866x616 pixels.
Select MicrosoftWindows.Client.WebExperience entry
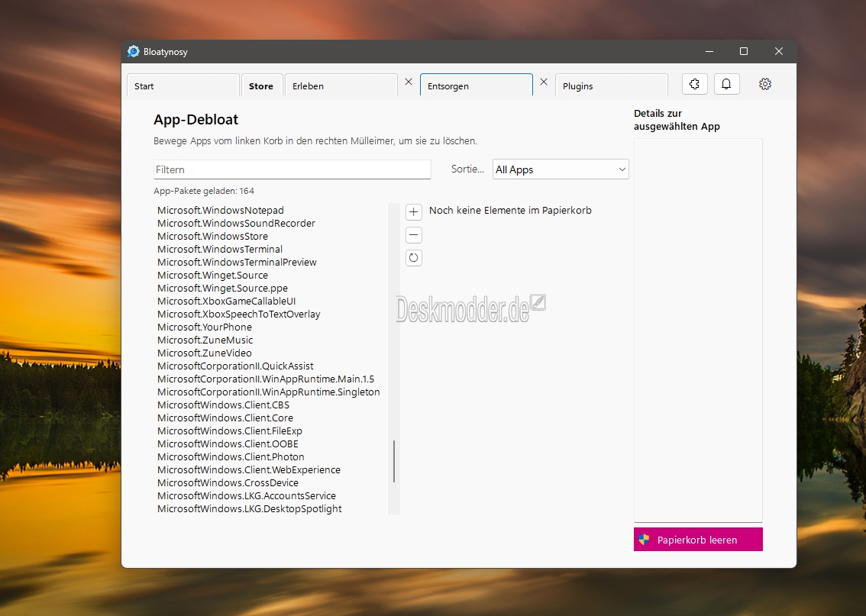coord(249,469)
